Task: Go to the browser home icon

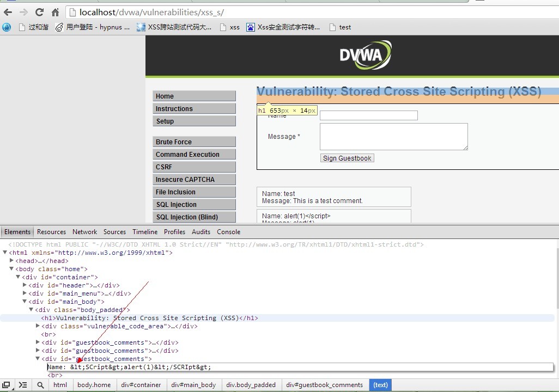Action: tap(55, 13)
